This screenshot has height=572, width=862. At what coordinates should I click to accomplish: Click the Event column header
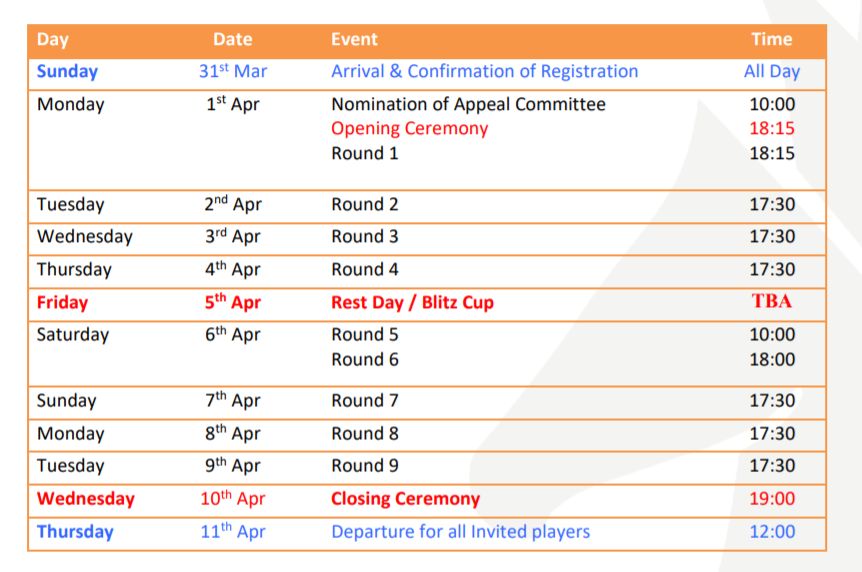click(354, 39)
